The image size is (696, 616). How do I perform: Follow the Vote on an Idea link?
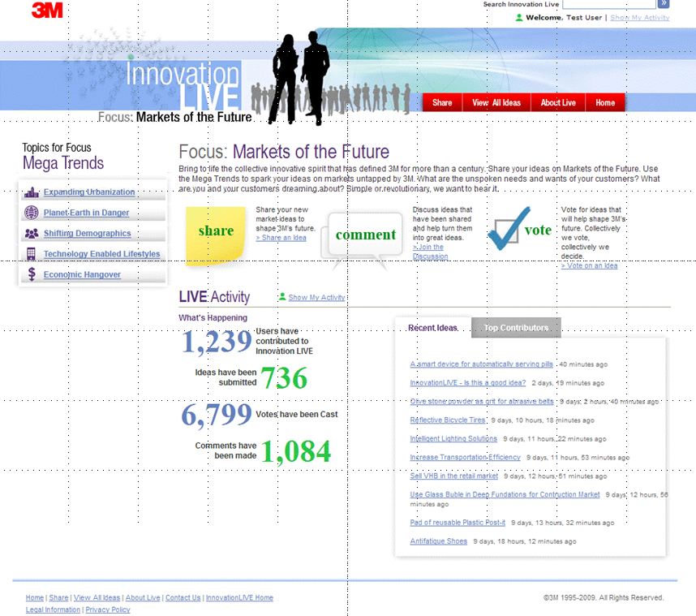point(589,265)
